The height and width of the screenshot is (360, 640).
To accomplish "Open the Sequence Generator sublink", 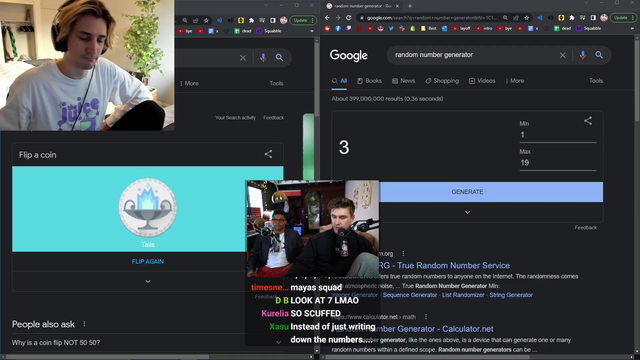I will [x=409, y=295].
